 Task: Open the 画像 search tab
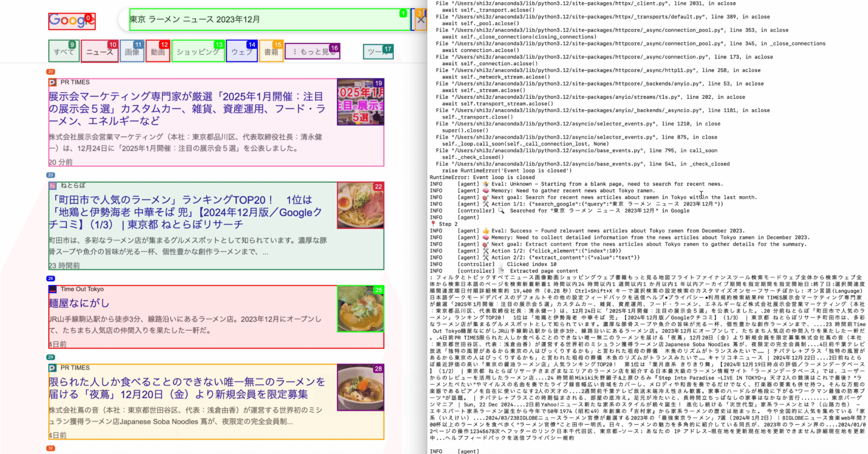point(132,51)
